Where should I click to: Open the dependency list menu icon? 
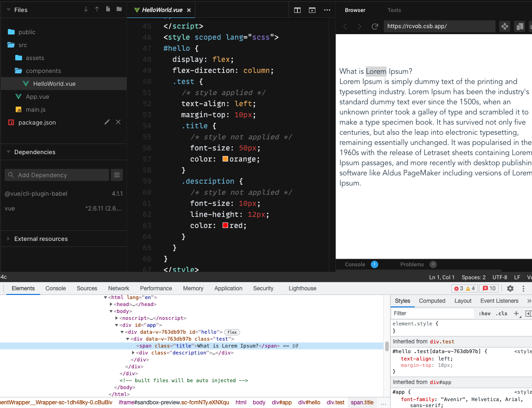pos(117,175)
